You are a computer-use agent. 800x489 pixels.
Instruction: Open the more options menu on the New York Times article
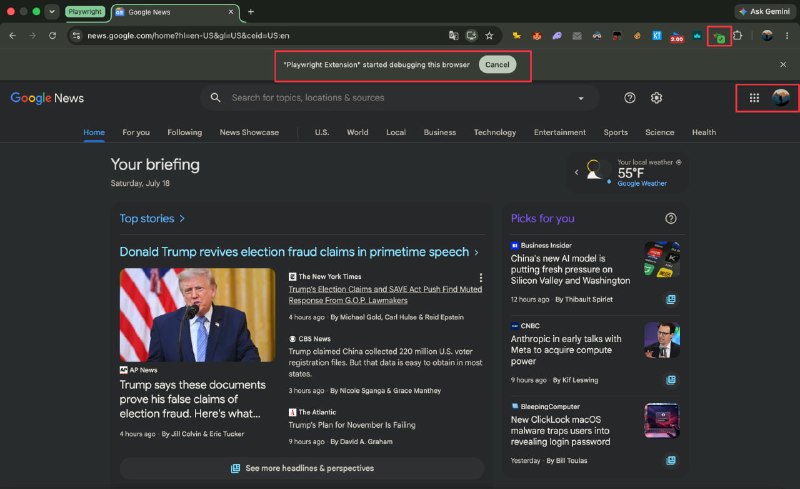pos(481,278)
